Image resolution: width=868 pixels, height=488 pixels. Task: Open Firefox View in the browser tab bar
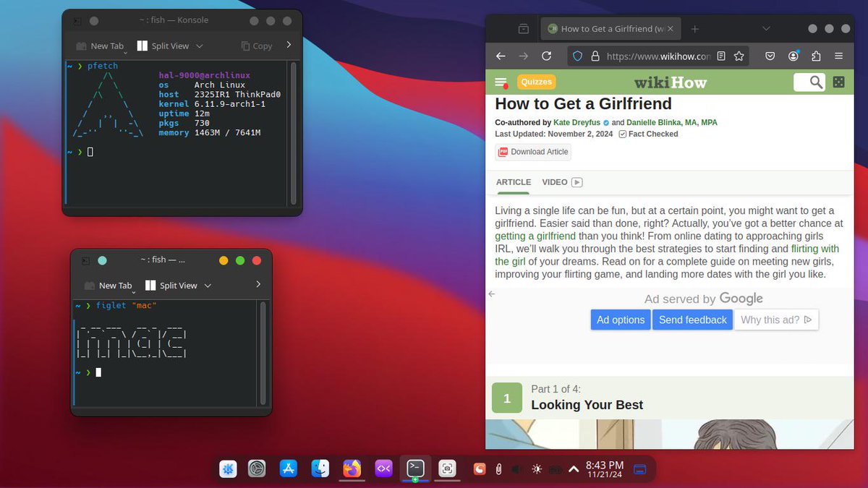(523, 29)
